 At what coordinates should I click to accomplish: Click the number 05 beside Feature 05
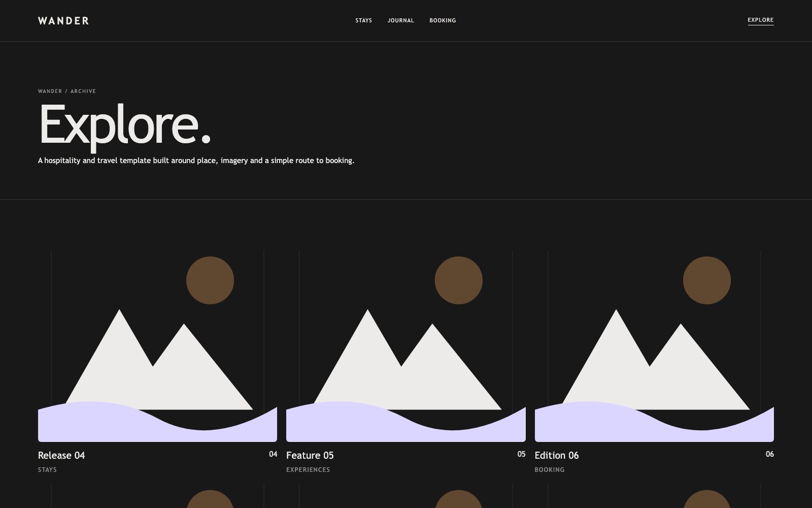point(521,454)
